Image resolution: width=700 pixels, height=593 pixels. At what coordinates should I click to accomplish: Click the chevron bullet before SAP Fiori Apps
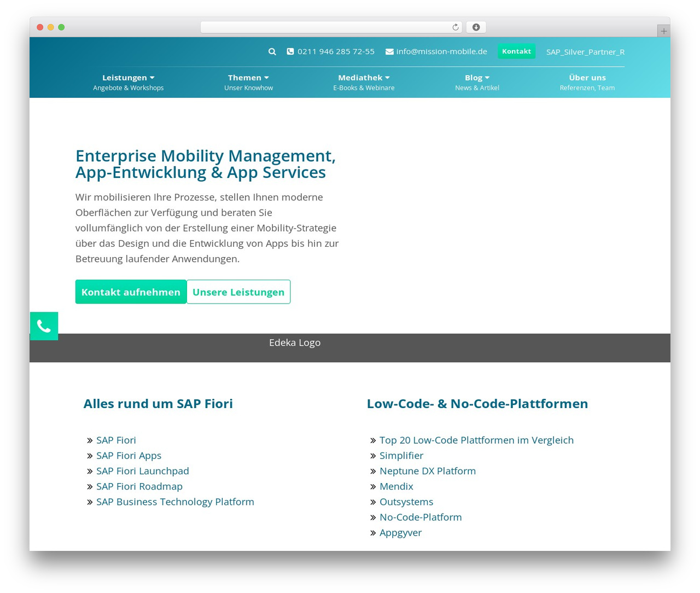click(90, 456)
